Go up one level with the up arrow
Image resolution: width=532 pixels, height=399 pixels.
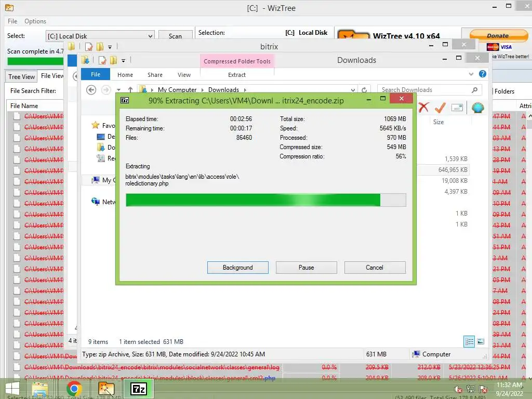[130, 89]
